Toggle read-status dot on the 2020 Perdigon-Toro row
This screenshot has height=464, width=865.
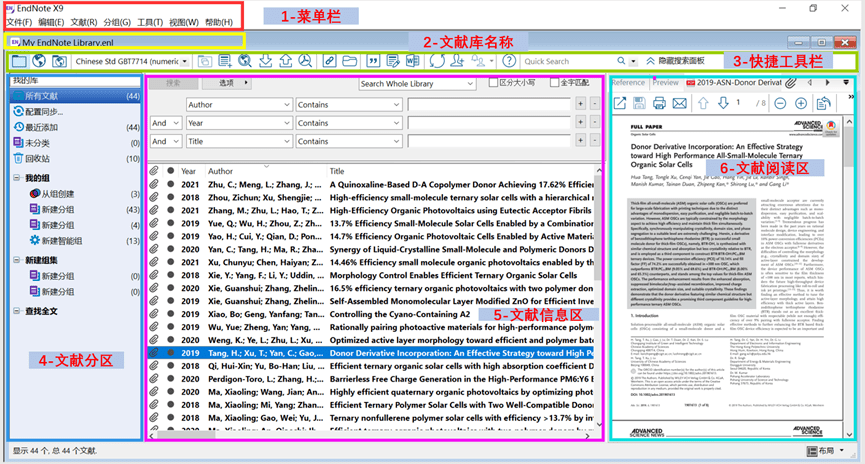tap(171, 378)
